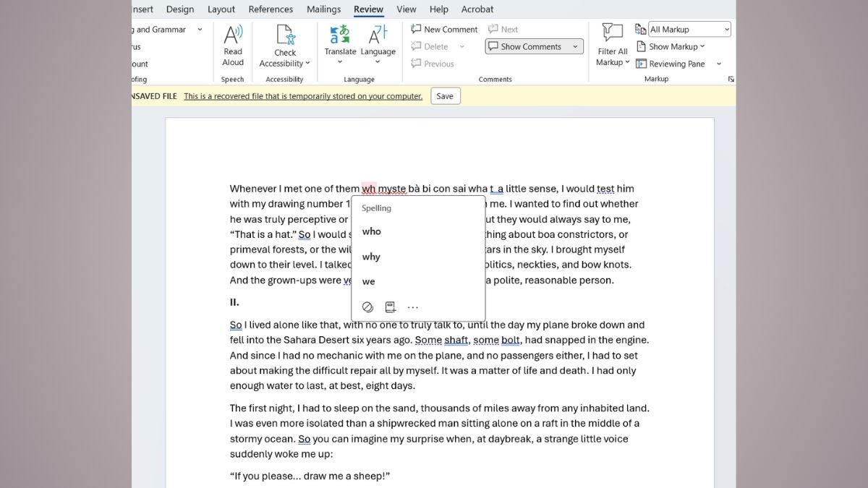Screen dimensions: 868x488
Task: Click the Read Aloud icon
Action: [x=233, y=35]
